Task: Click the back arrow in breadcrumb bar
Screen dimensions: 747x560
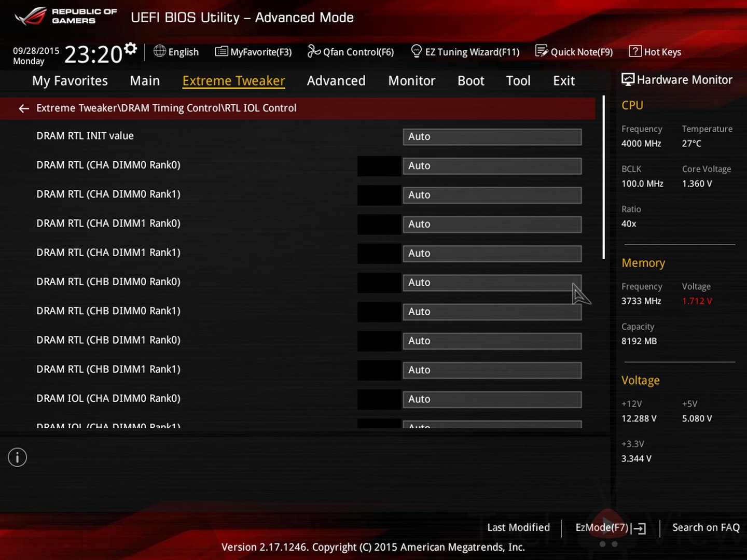Action: [x=23, y=108]
